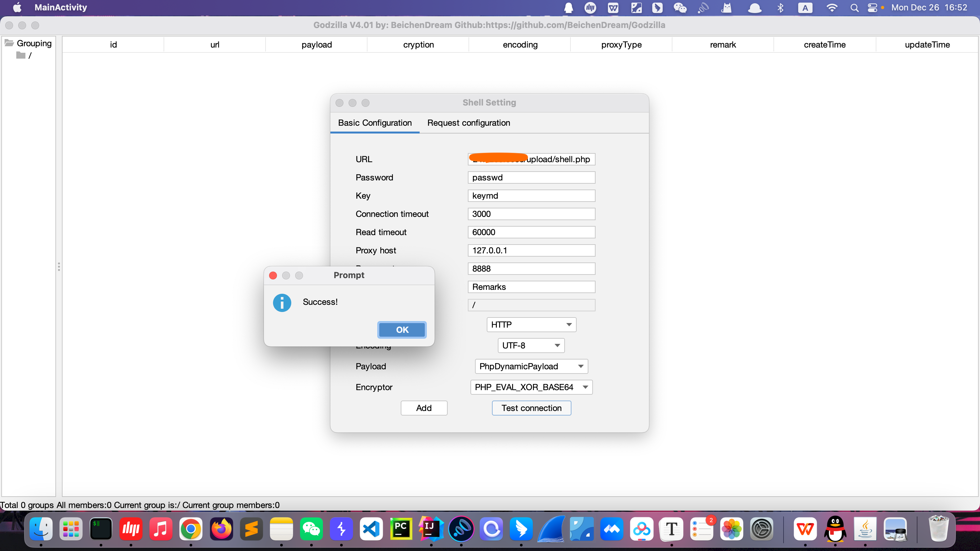
Task: Select the Basic Configuration tab
Action: pos(375,123)
